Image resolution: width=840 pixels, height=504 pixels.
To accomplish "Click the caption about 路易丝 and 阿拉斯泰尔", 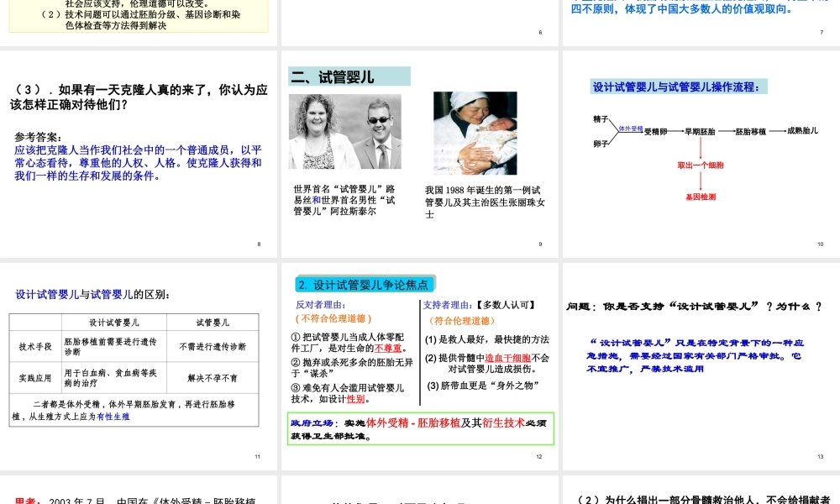I will point(344,200).
